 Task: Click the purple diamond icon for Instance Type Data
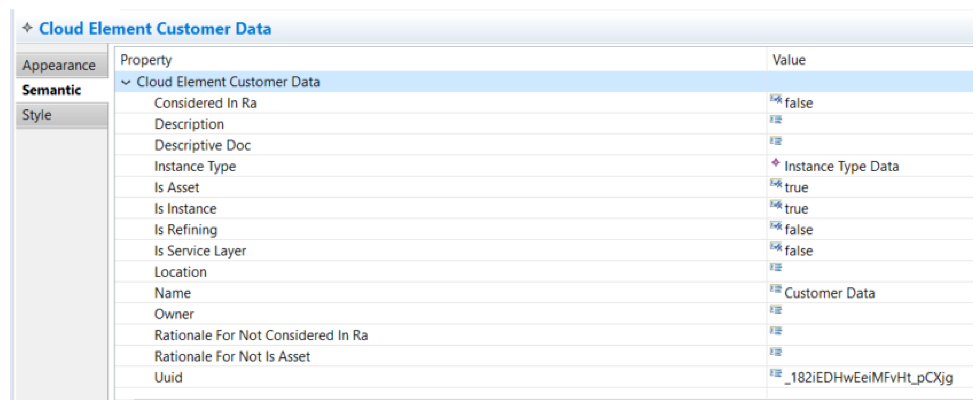(776, 163)
